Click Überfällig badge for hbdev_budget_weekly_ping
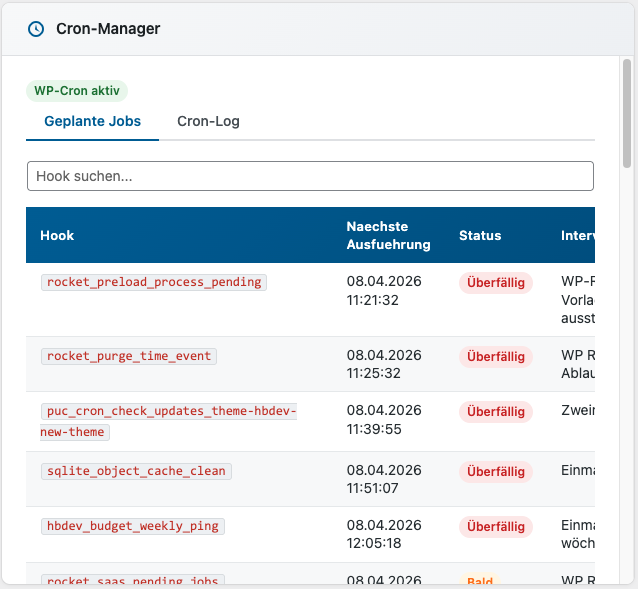Viewport: 638px width, 589px height. pos(496,526)
